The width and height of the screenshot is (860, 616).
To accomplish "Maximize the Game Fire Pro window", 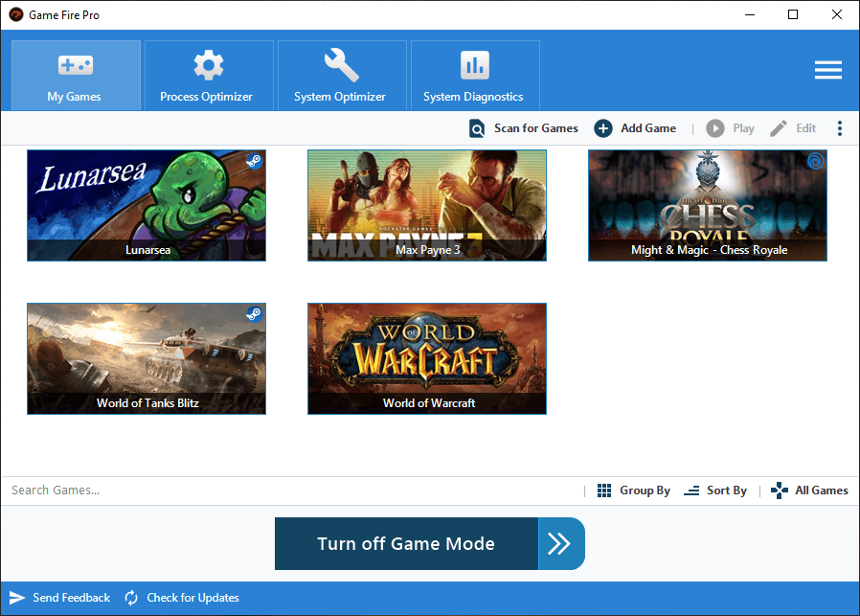I will click(793, 14).
